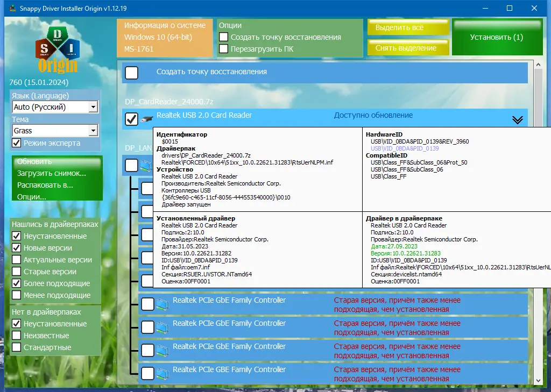Collapse the card reader details with the double chevron
The width and height of the screenshot is (551, 392).
pyautogui.click(x=517, y=120)
